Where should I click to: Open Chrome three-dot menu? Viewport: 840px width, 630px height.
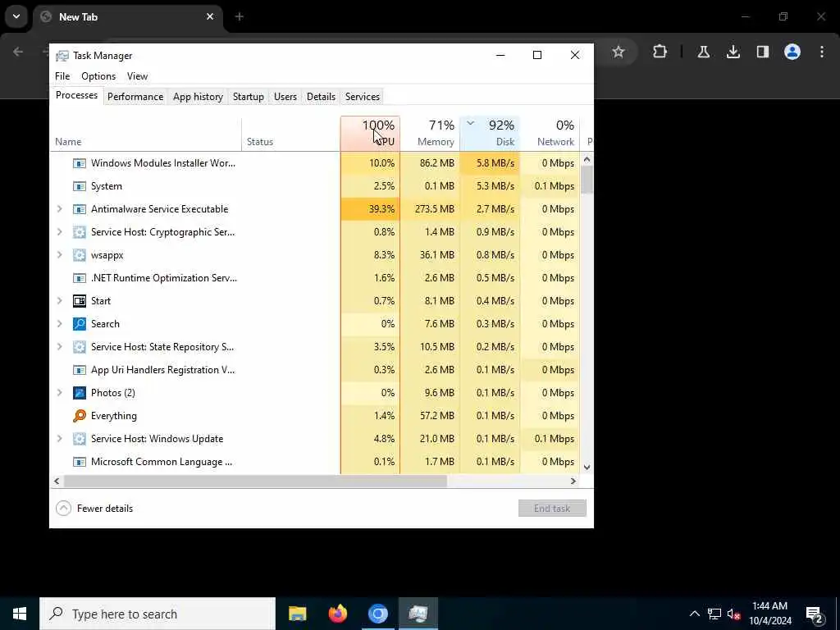pos(822,52)
